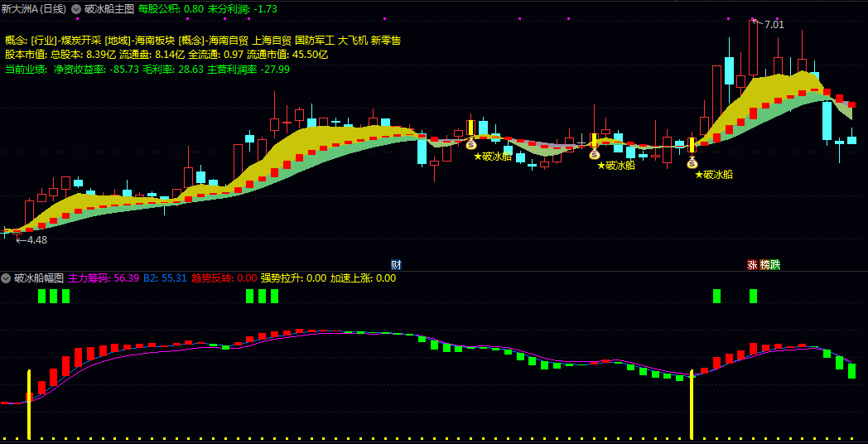The image size is (868, 444).
Task: Click the 总股本: 8.39亿 value
Action: tap(83, 55)
